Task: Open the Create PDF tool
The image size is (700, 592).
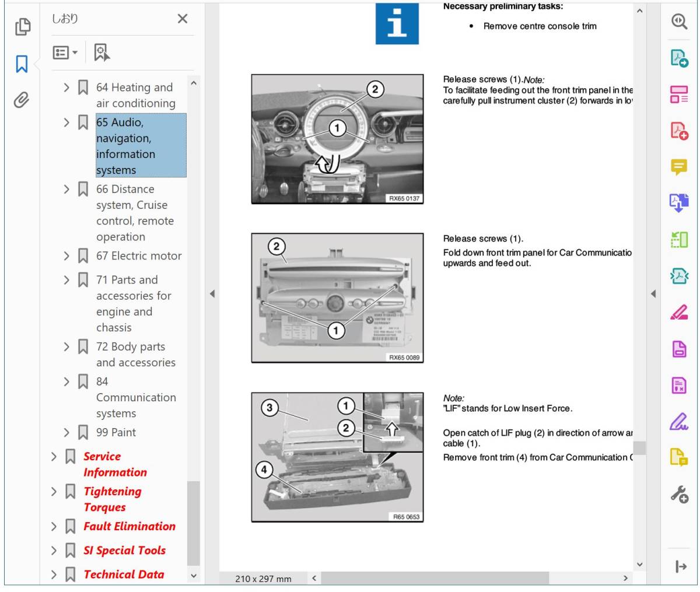Action: pos(679,131)
